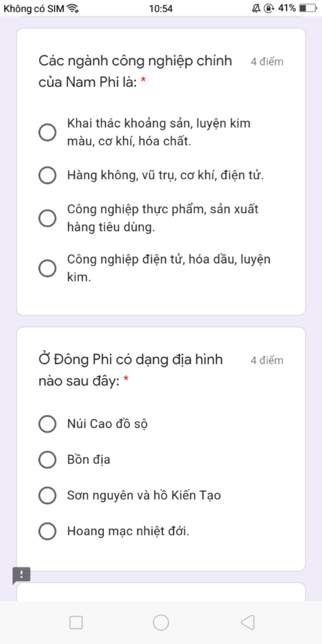Tap the Android recent apps square icon
The height and width of the screenshot is (644, 322).
pyautogui.click(x=76, y=622)
